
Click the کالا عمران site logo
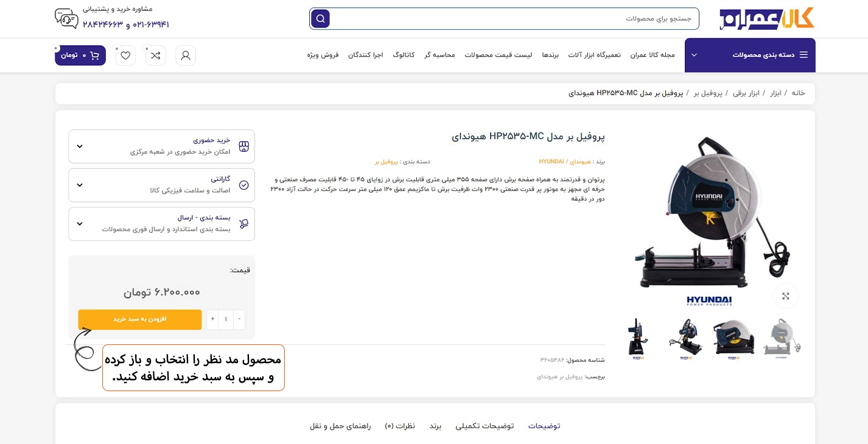(766, 19)
